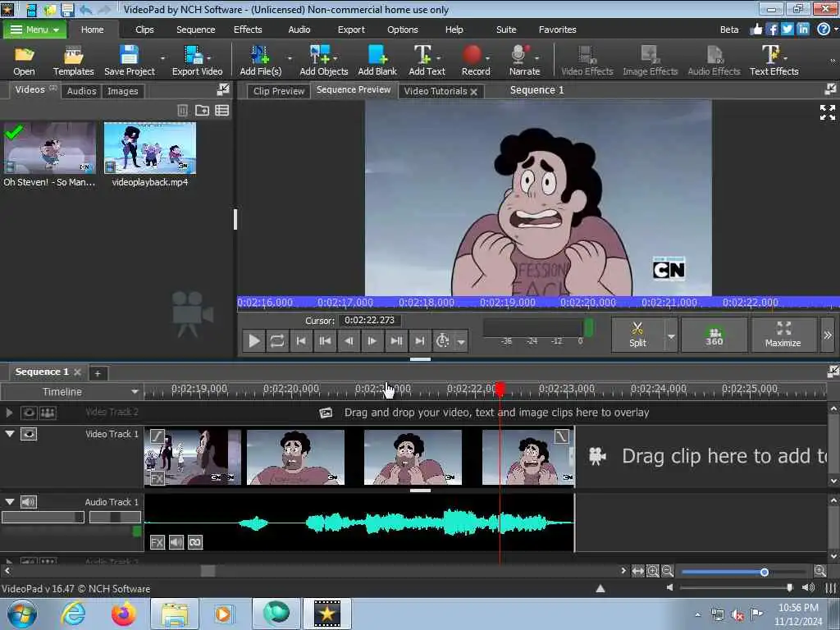
Task: Insert a blank clip with Add Blank
Action: click(377, 60)
